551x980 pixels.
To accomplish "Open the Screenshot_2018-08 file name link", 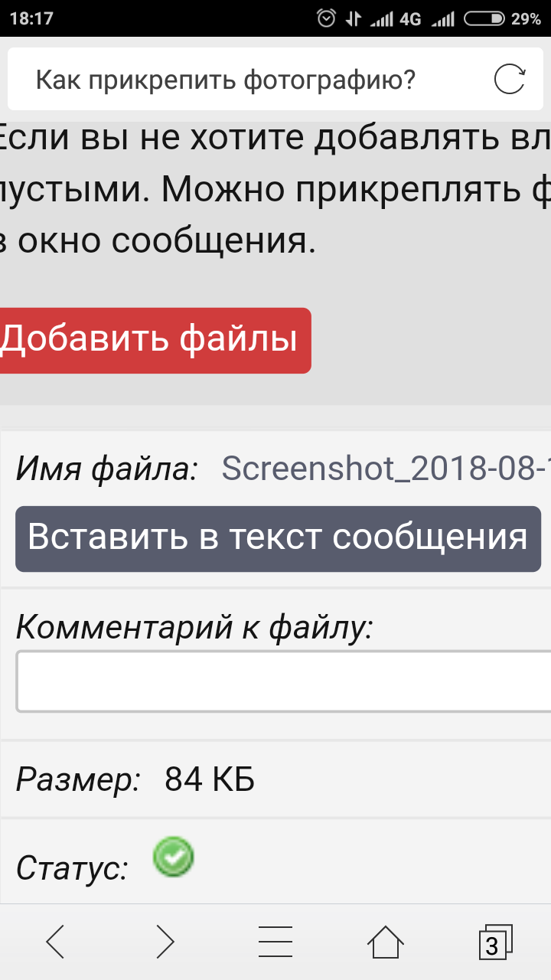I will [x=386, y=468].
